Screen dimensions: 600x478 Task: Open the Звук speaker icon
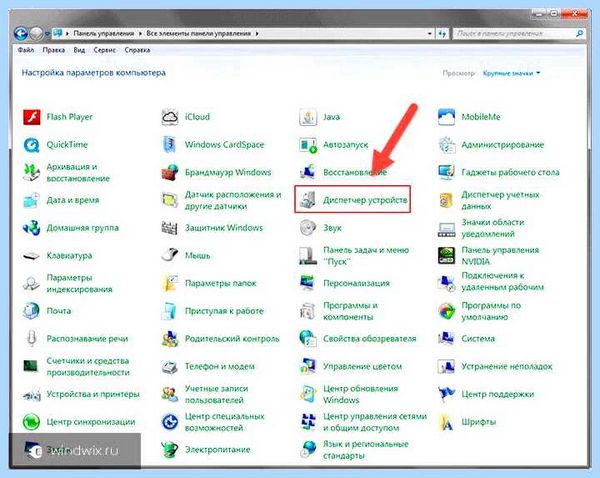(x=308, y=228)
